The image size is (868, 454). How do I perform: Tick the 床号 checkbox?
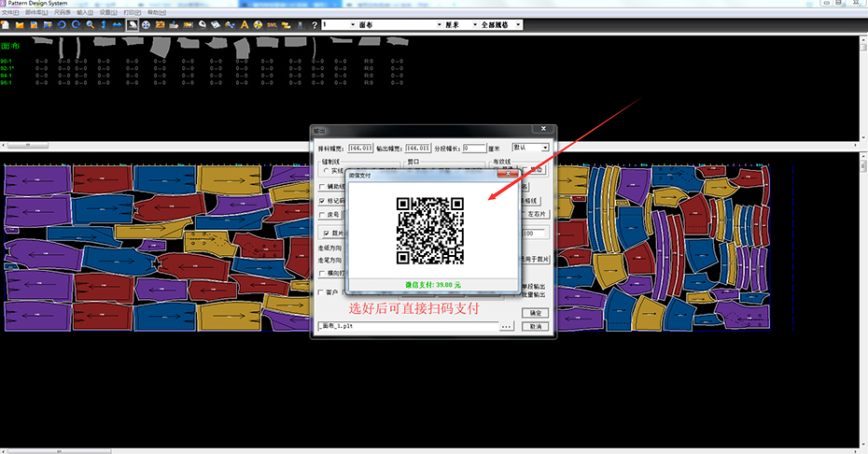tap(323, 215)
